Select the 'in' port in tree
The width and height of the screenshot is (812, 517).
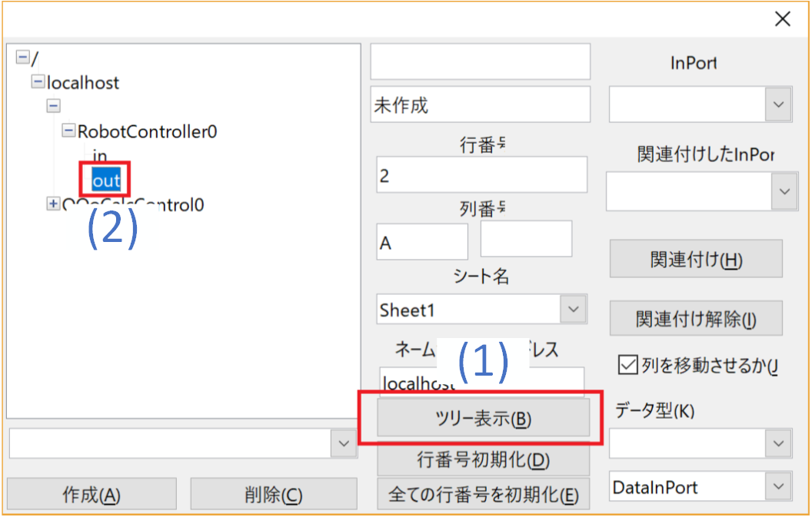(100, 157)
